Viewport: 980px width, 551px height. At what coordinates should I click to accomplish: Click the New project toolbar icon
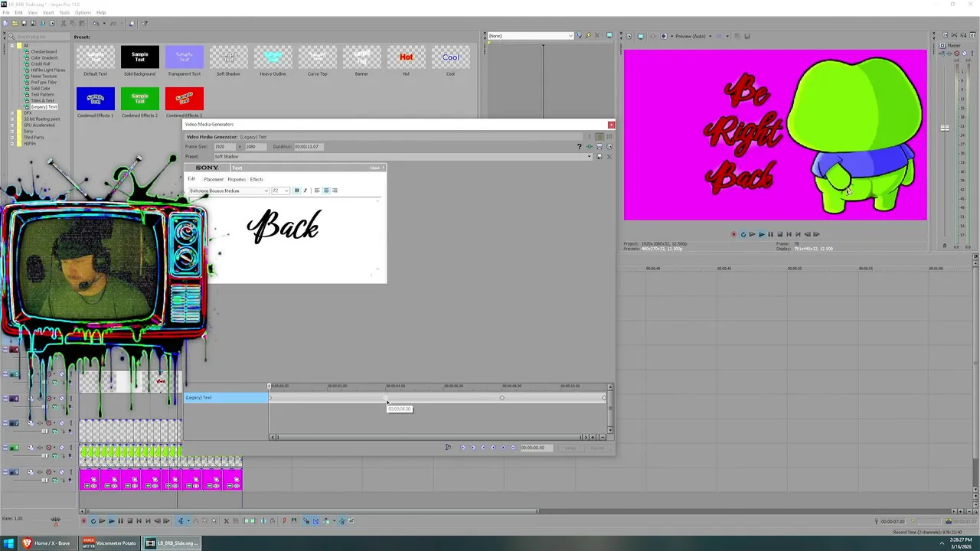pyautogui.click(x=5, y=24)
